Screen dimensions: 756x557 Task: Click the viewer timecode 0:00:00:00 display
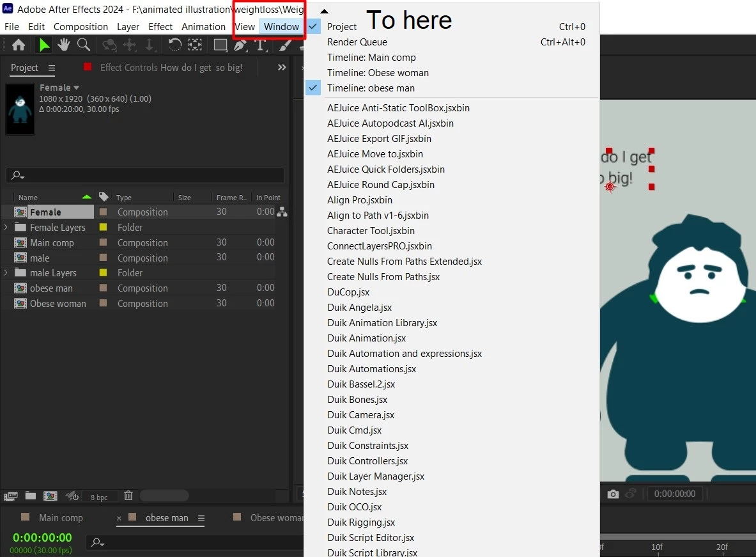(x=674, y=494)
